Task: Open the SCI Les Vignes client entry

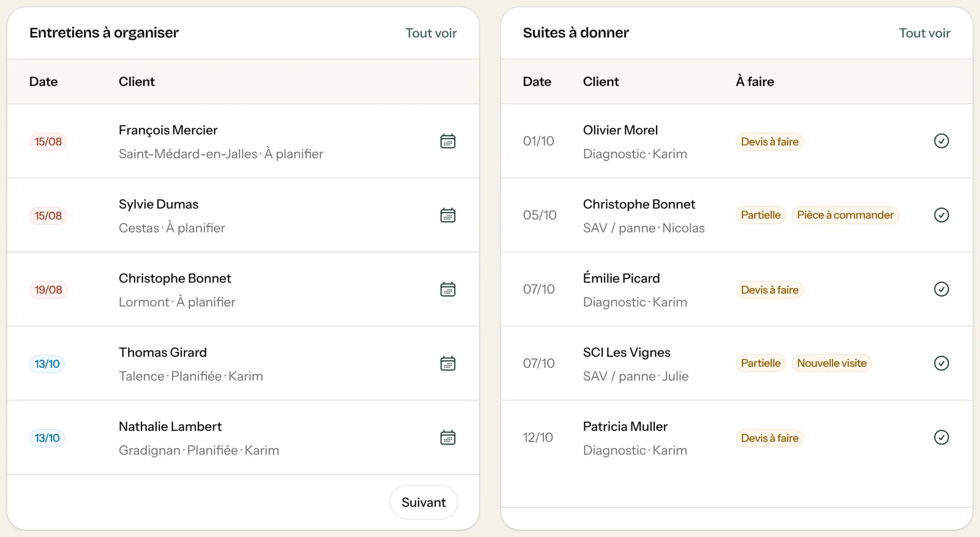Action: click(627, 352)
